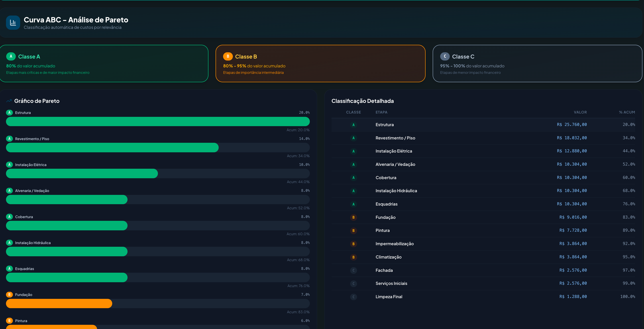
Task: Click the ETAPA column header
Action: 381,112
